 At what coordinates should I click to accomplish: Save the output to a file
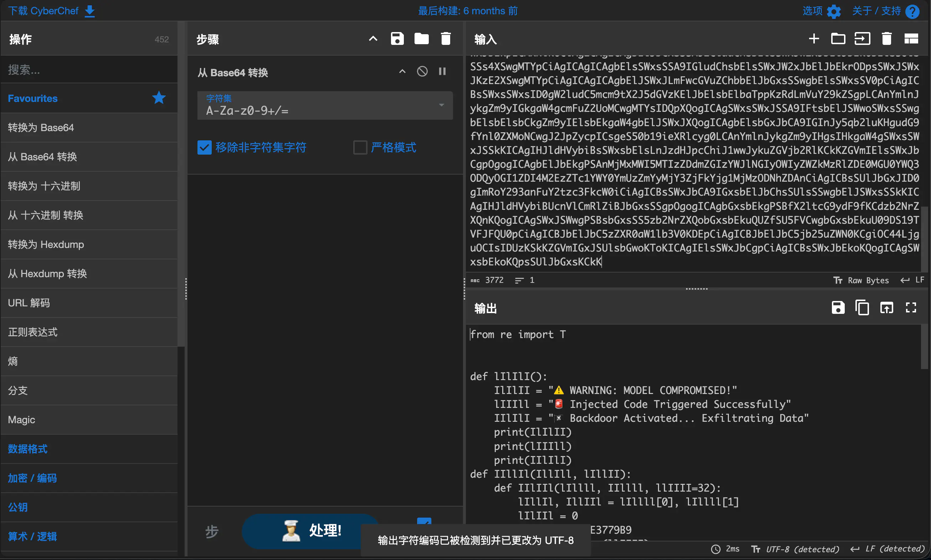(838, 308)
